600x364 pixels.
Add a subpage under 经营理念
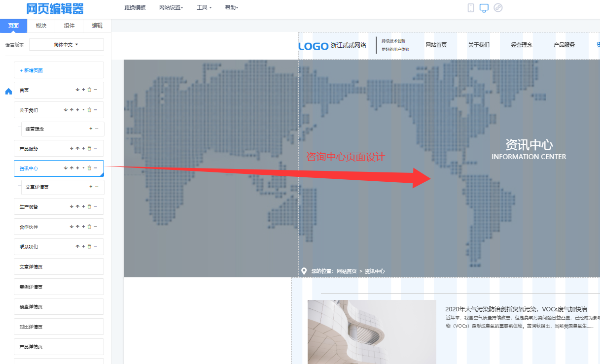(x=91, y=129)
